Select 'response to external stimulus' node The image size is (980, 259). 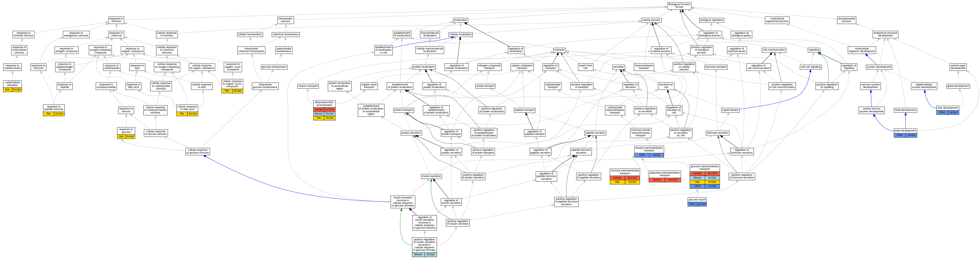click(x=24, y=34)
